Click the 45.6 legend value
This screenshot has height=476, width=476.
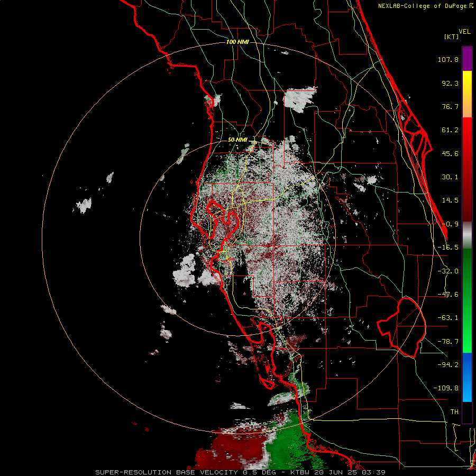[450, 153]
